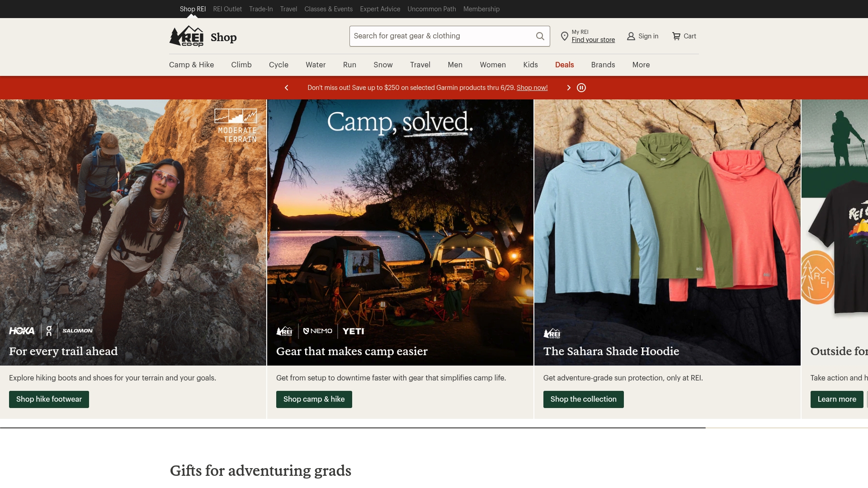Submit search with the magnifier icon
Viewport: 868px width, 488px height.
coord(540,36)
